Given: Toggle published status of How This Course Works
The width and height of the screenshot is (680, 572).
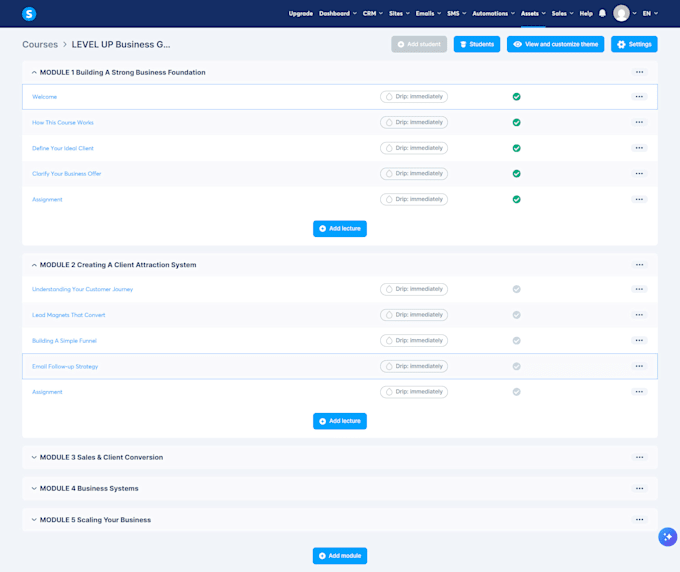Looking at the screenshot, I should 517,122.
